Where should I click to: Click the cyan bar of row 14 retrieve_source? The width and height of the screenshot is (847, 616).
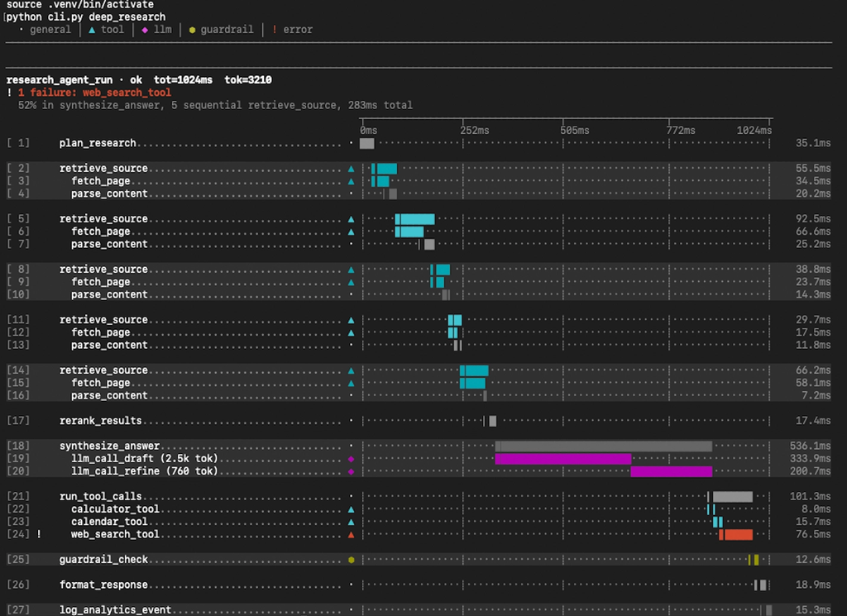click(474, 370)
